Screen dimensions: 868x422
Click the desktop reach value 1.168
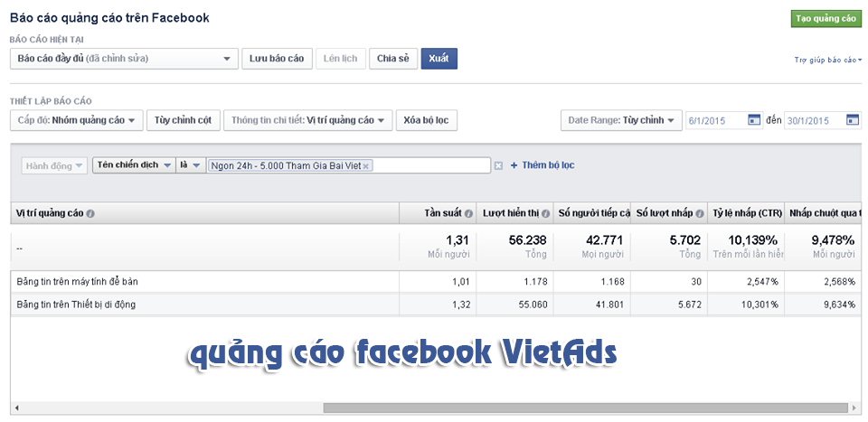[612, 282]
